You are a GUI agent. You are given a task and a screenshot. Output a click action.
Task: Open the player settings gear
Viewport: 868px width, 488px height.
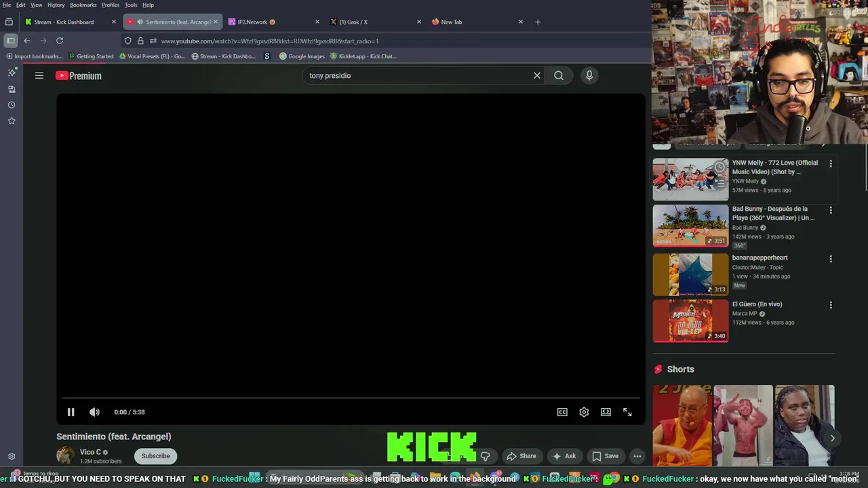[584, 412]
